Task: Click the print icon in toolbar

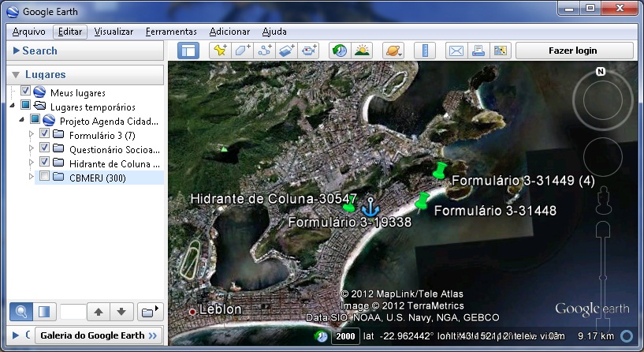Action: (x=478, y=51)
